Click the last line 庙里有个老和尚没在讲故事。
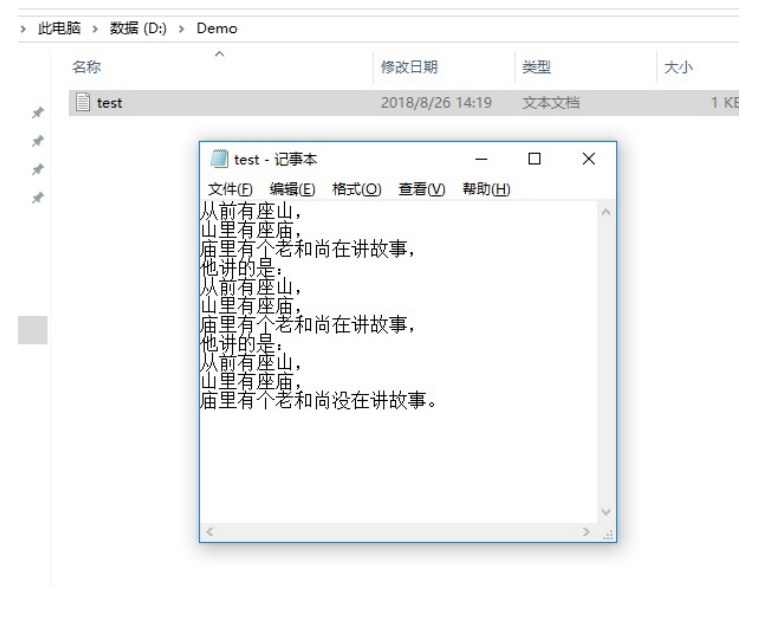This screenshot has width=758, height=626. tap(318, 400)
